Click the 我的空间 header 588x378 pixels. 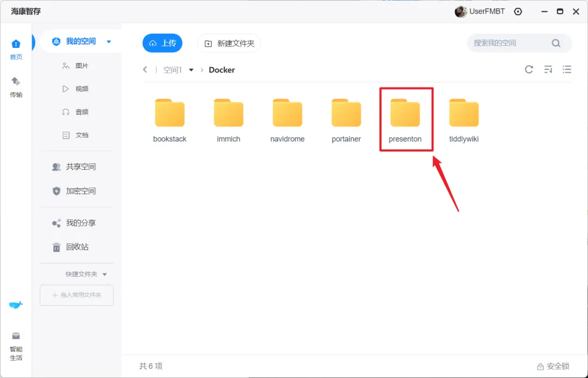(x=81, y=41)
